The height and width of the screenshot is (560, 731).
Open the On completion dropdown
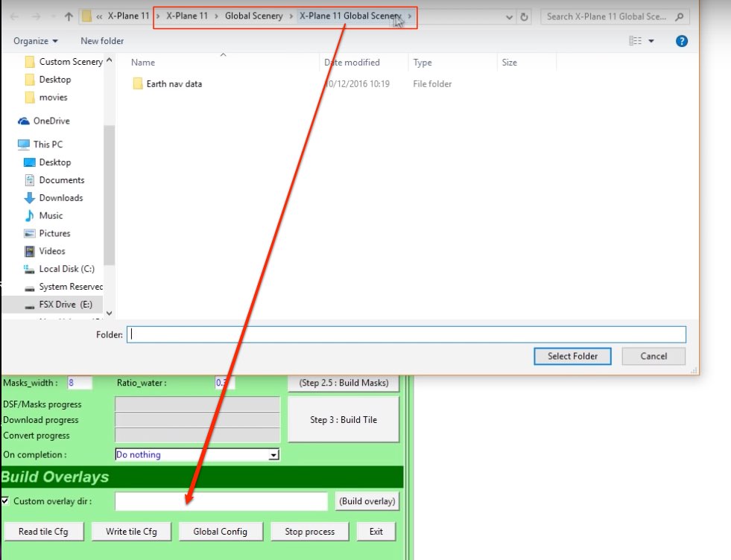click(x=273, y=455)
